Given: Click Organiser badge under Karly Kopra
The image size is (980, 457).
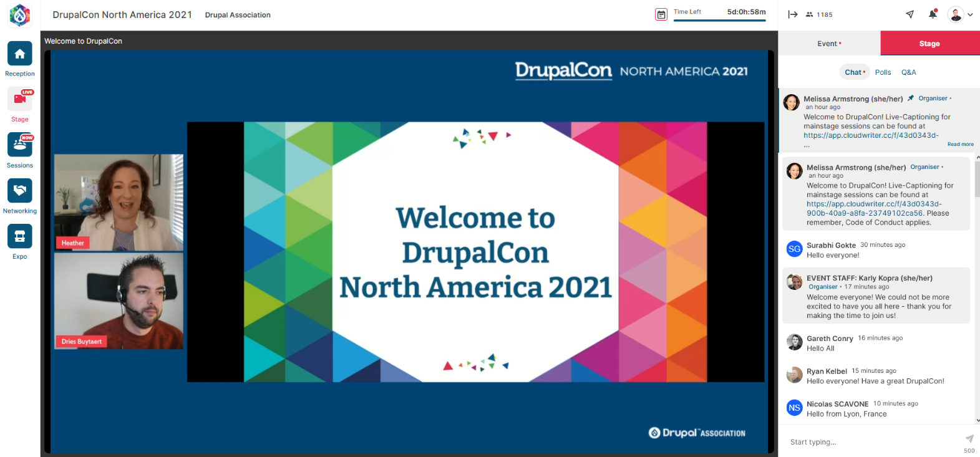Looking at the screenshot, I should 823,287.
